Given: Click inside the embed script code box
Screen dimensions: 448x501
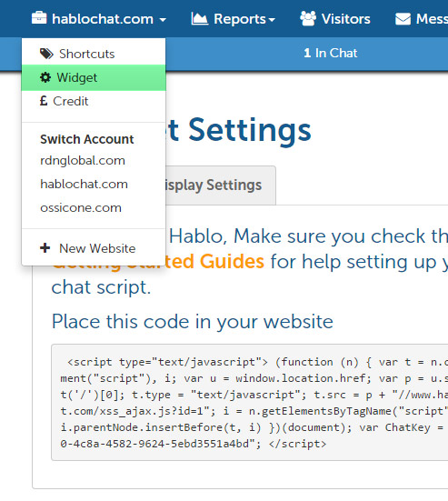Looking at the screenshot, I should pyautogui.click(x=250, y=402).
